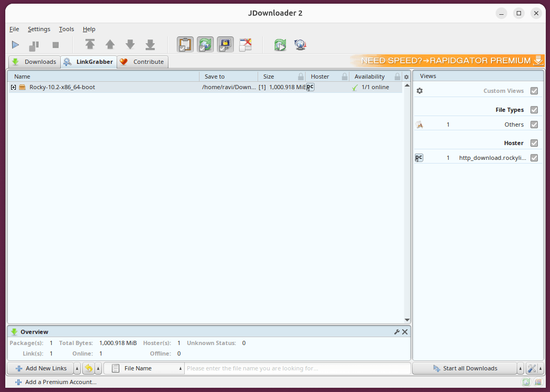Switch to the LinkGrabber tab
Viewport: 550px width, 392px height.
(x=89, y=62)
